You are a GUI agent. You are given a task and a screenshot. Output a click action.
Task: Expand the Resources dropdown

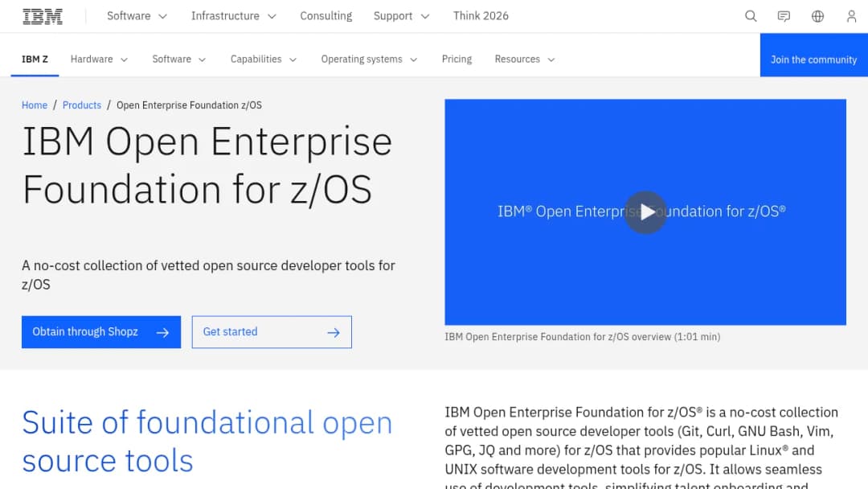click(x=525, y=60)
